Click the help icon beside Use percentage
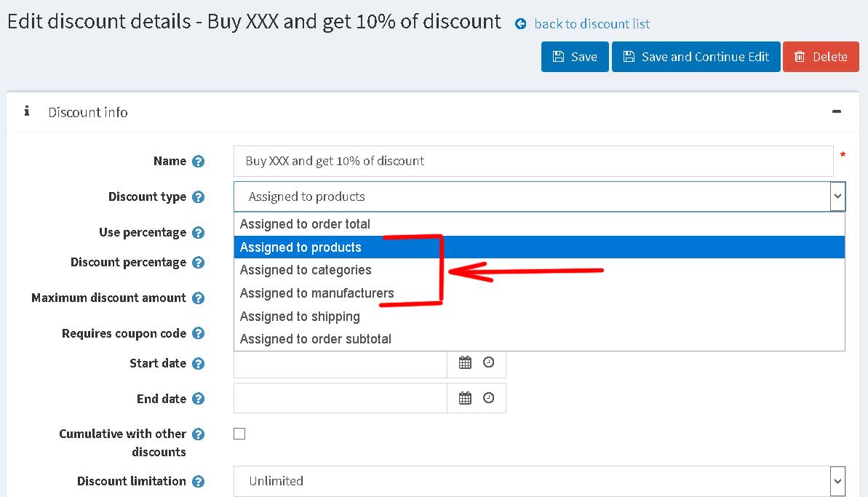 [198, 232]
